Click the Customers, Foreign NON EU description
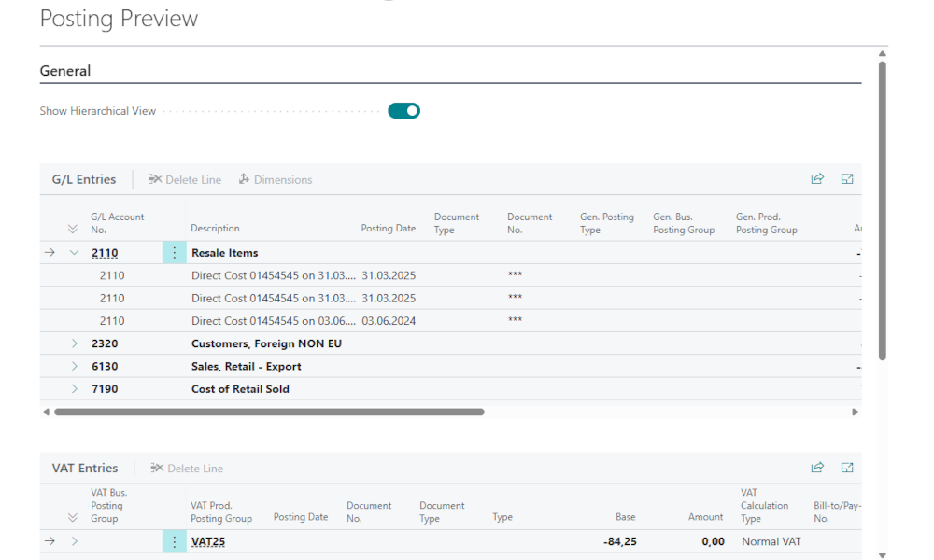Image resolution: width=934 pixels, height=560 pixels. pyautogui.click(x=266, y=343)
